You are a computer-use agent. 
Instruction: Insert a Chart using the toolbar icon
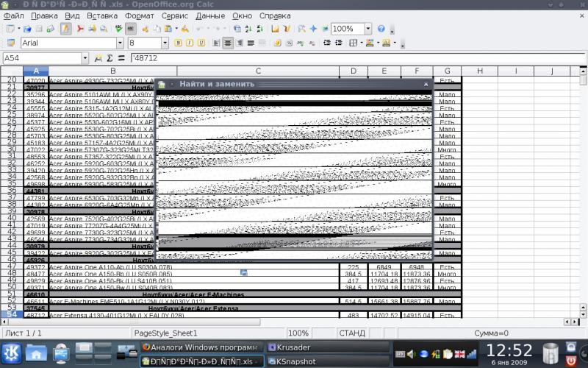[275, 29]
